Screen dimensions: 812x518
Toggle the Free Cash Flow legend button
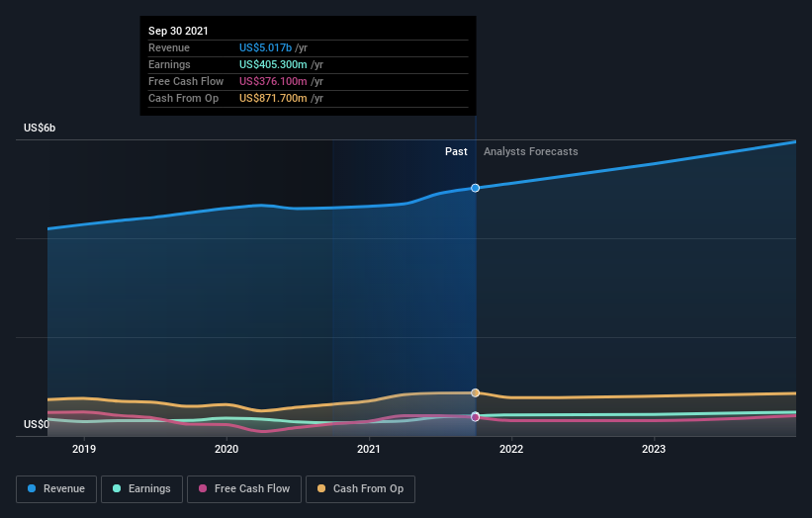coord(244,489)
